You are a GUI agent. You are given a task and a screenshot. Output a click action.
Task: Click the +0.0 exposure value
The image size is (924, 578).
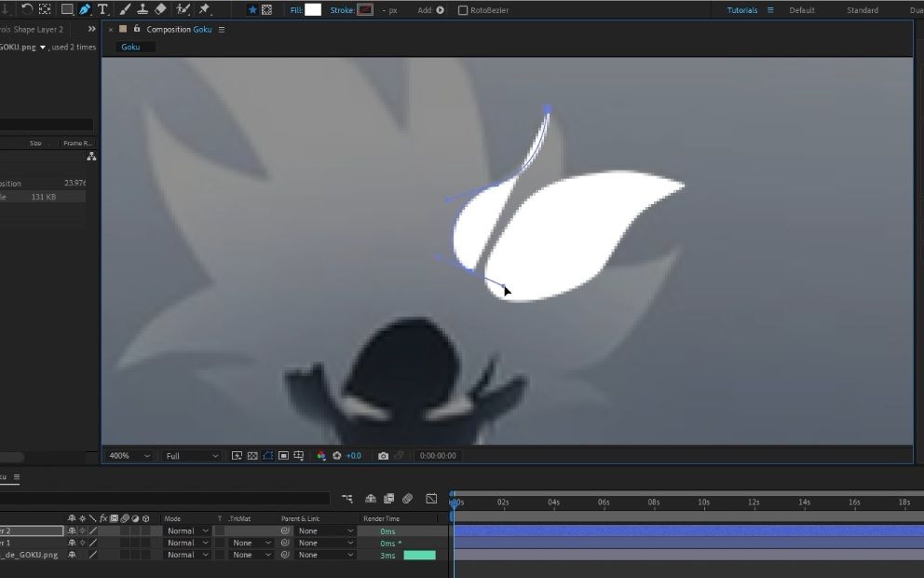coord(354,455)
